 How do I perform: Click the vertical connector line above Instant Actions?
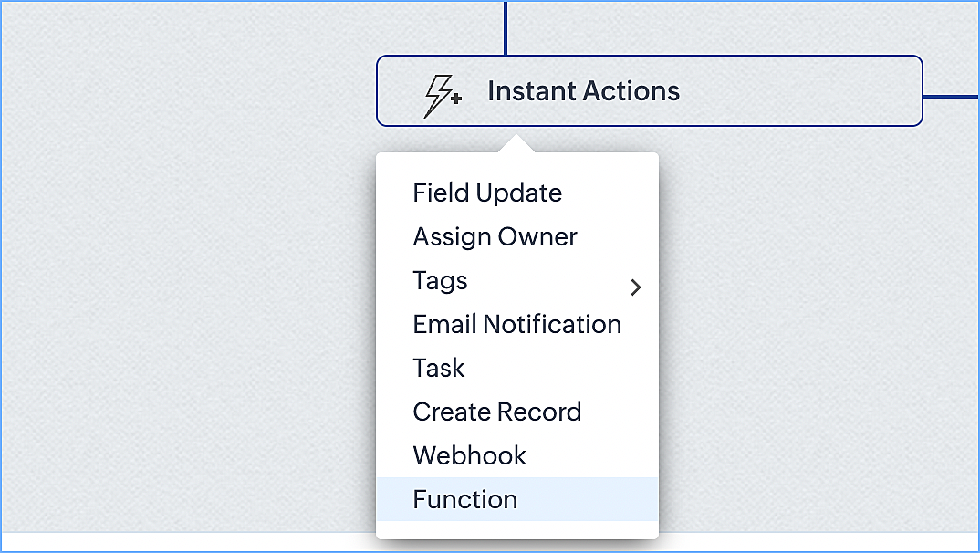pos(506,27)
